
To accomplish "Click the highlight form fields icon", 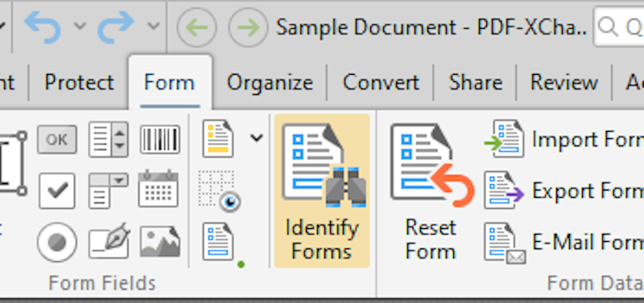I will [x=218, y=138].
